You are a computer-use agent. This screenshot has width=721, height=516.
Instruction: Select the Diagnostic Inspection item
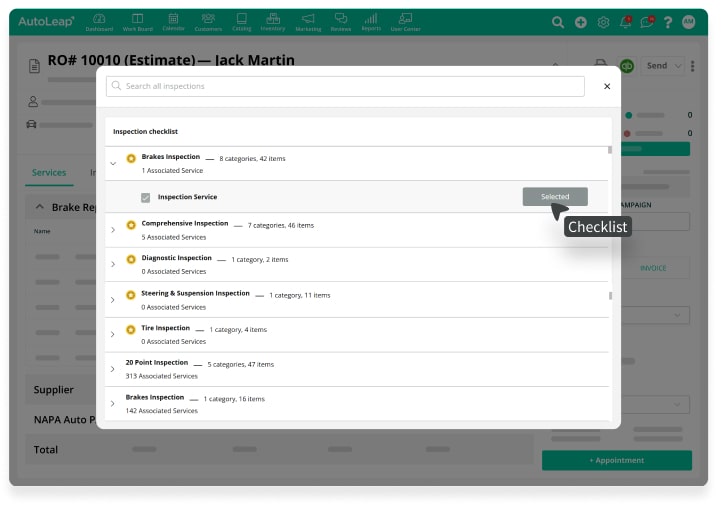[x=177, y=259]
